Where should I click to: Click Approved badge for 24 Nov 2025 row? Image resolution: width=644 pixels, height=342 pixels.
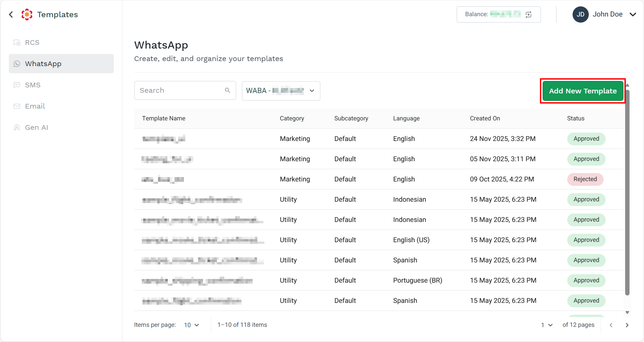click(x=586, y=139)
